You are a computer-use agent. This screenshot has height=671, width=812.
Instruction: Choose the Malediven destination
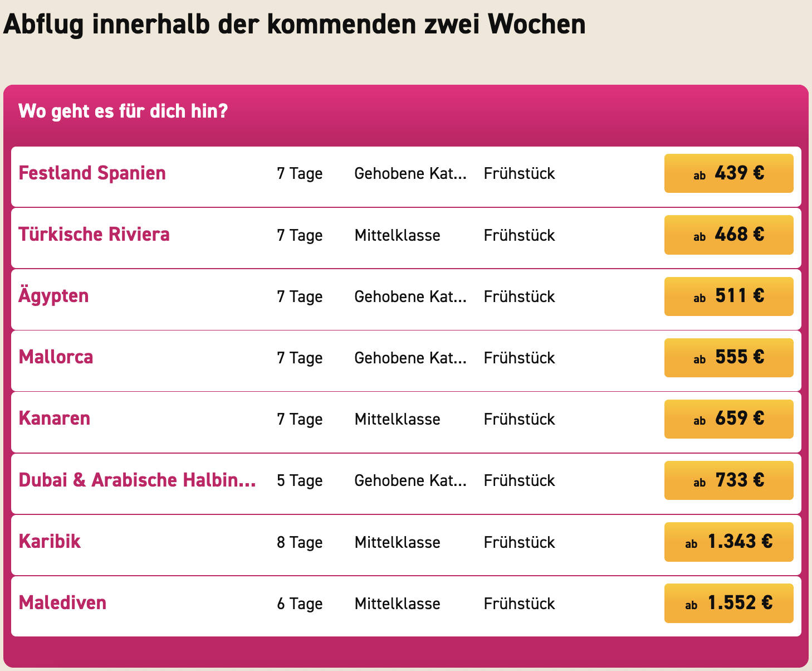(62, 603)
